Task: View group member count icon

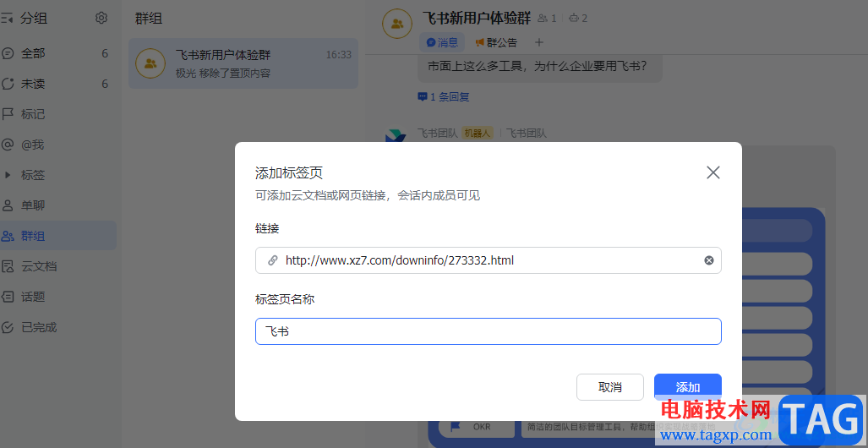Action: pyautogui.click(x=543, y=19)
